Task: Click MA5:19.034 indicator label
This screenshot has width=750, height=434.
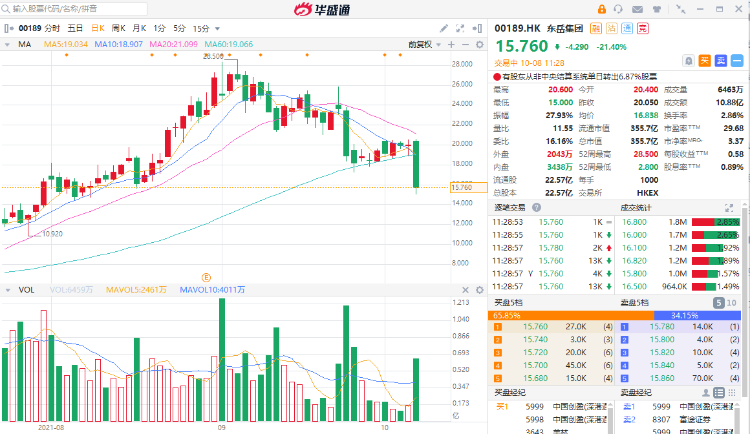Action: pos(66,44)
